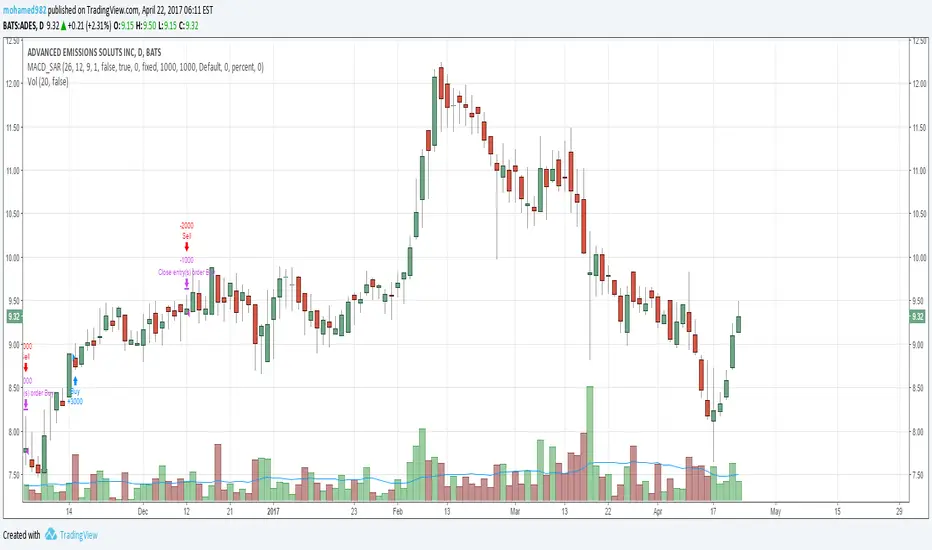Click the purple Close entry arrow marker
Viewport: 932px width, 550px height.
(187, 284)
